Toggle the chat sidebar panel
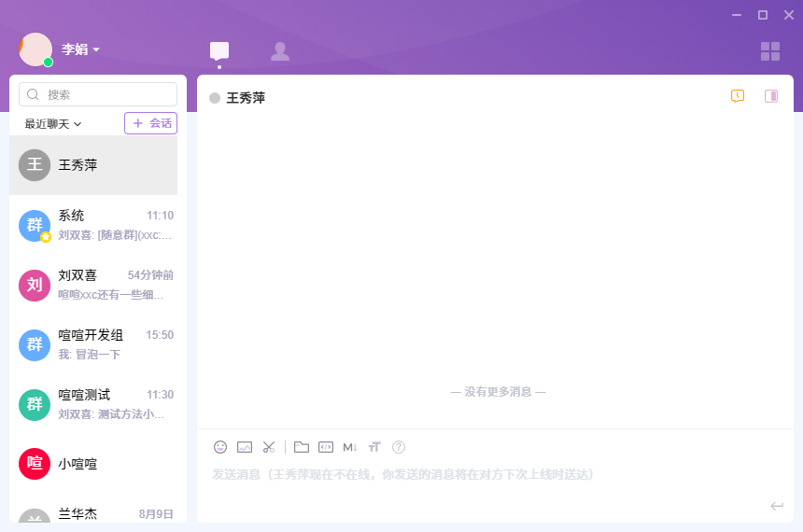 pyautogui.click(x=771, y=96)
